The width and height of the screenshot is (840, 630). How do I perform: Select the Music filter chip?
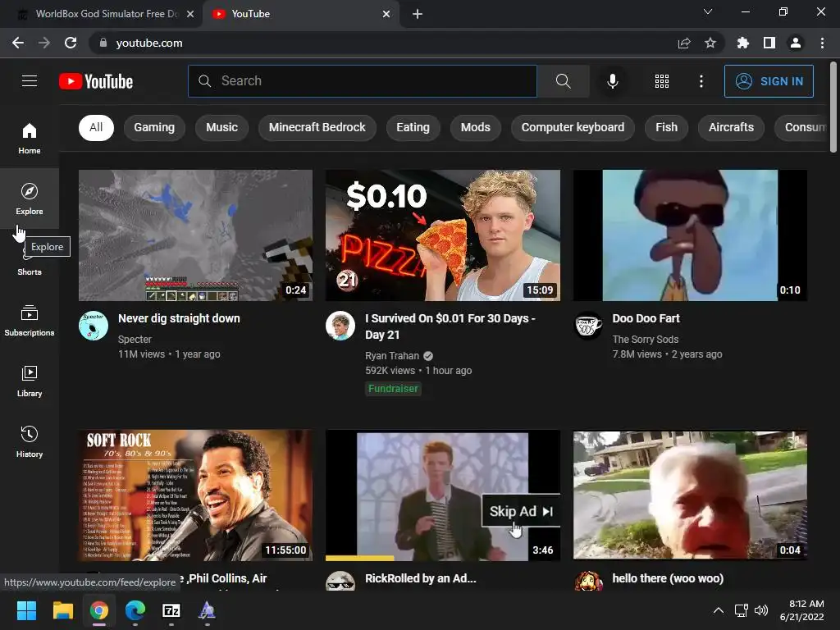(x=221, y=127)
